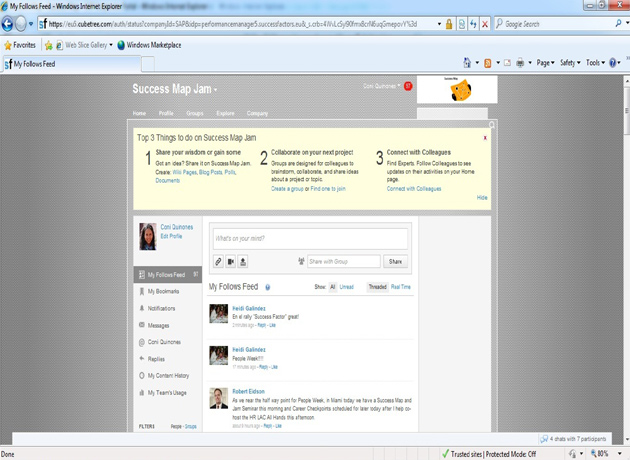This screenshot has width=630, height=460.
Task: Open My Team's Usage in sidebar
Action: [167, 393]
